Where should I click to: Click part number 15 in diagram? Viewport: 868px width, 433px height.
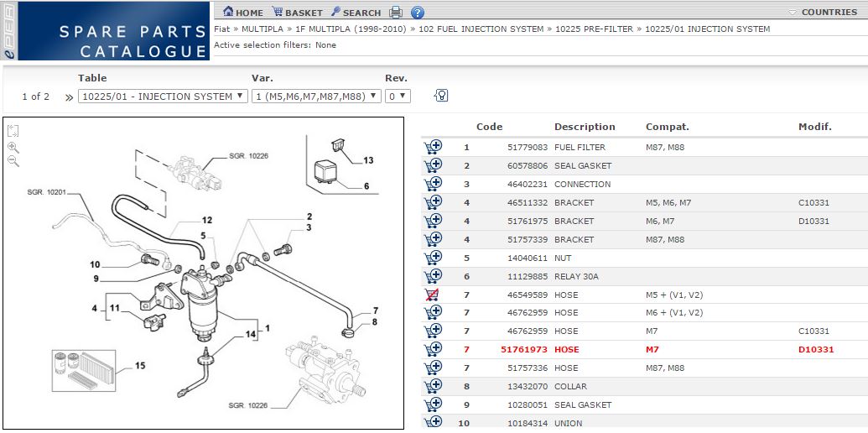140,365
